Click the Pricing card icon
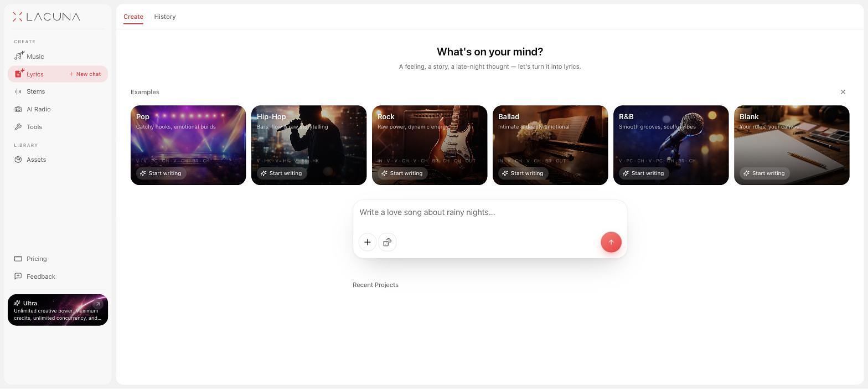Viewport: 868px width, 389px height. pos(18,259)
